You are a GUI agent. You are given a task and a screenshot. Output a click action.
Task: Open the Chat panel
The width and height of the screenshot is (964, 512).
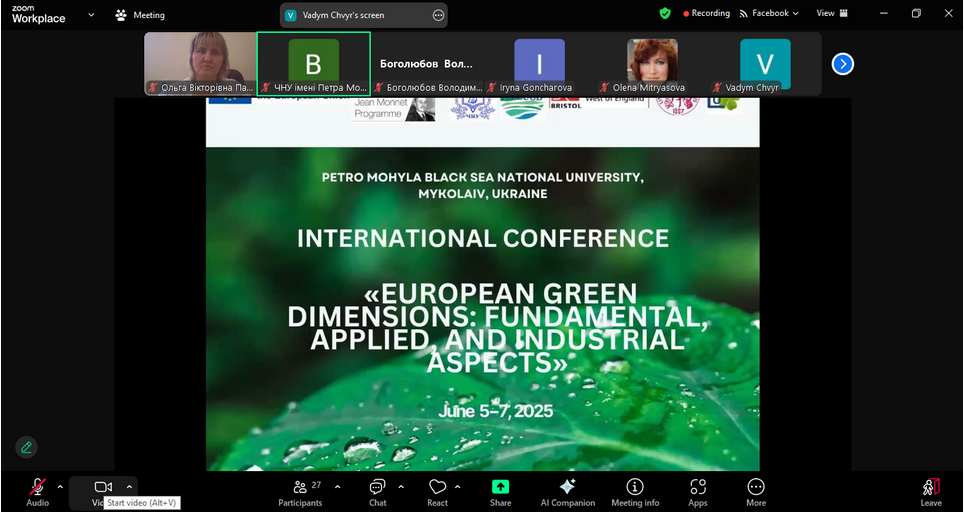(377, 494)
